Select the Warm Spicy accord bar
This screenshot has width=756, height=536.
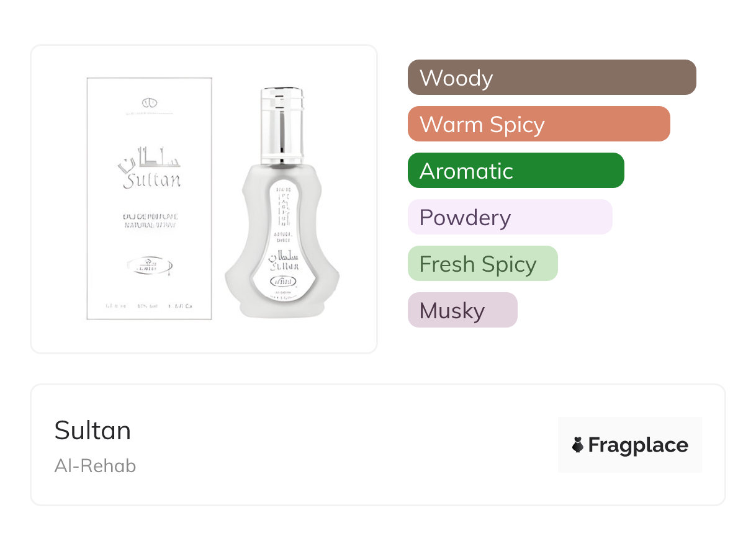(538, 124)
